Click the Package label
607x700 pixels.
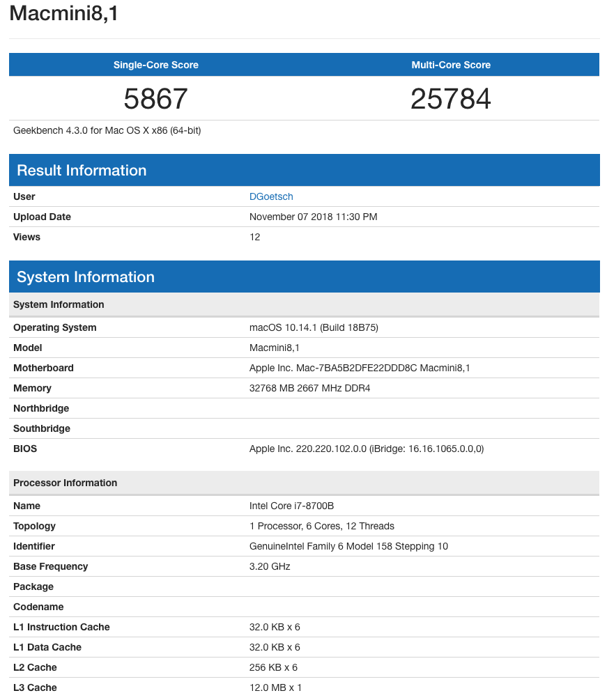(33, 586)
